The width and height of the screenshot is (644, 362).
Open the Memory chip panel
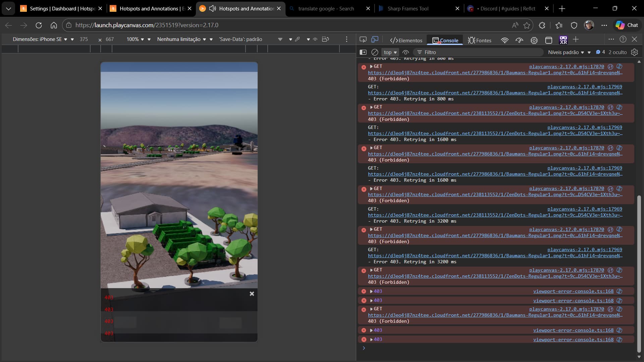[534, 40]
